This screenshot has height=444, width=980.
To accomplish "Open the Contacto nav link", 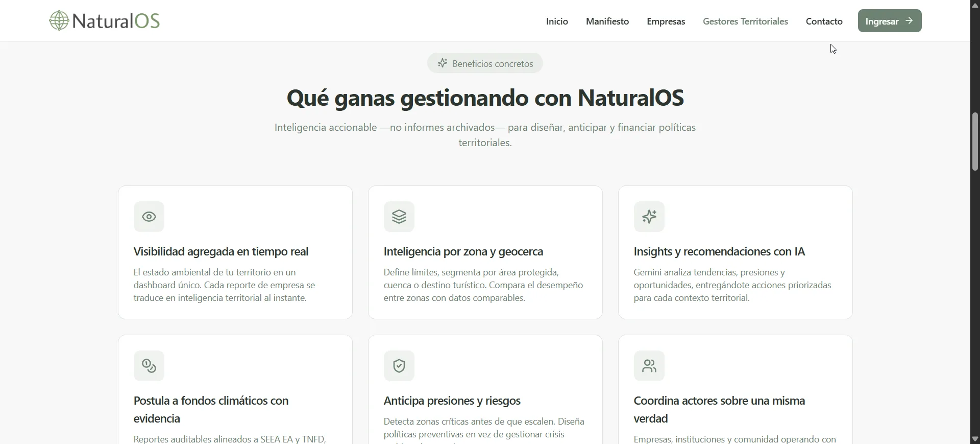I will point(824,21).
